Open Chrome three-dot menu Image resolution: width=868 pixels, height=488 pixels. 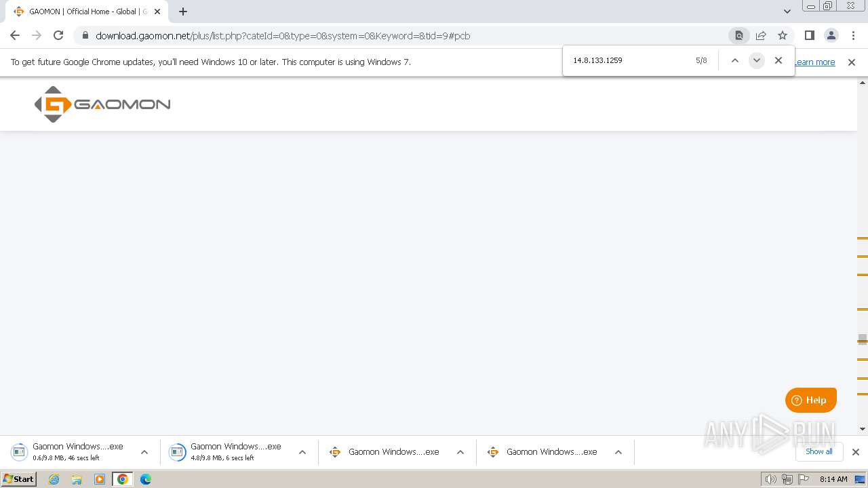tap(854, 35)
